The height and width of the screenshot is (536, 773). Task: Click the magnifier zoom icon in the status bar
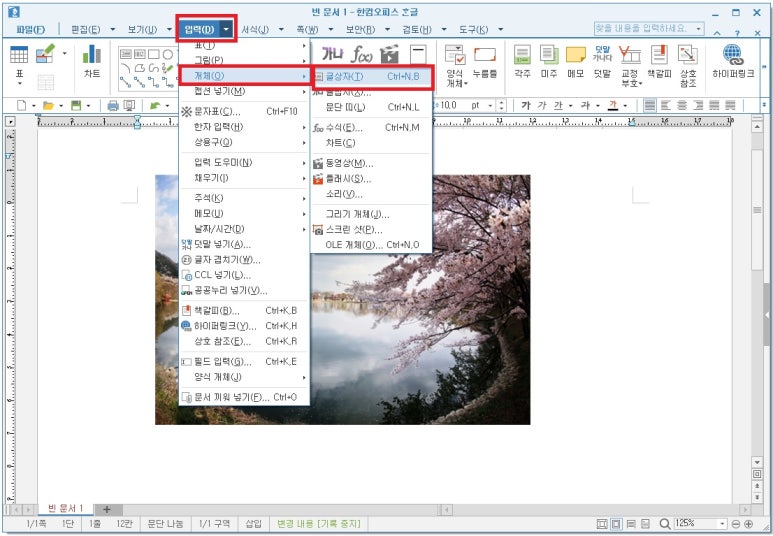pos(665,524)
